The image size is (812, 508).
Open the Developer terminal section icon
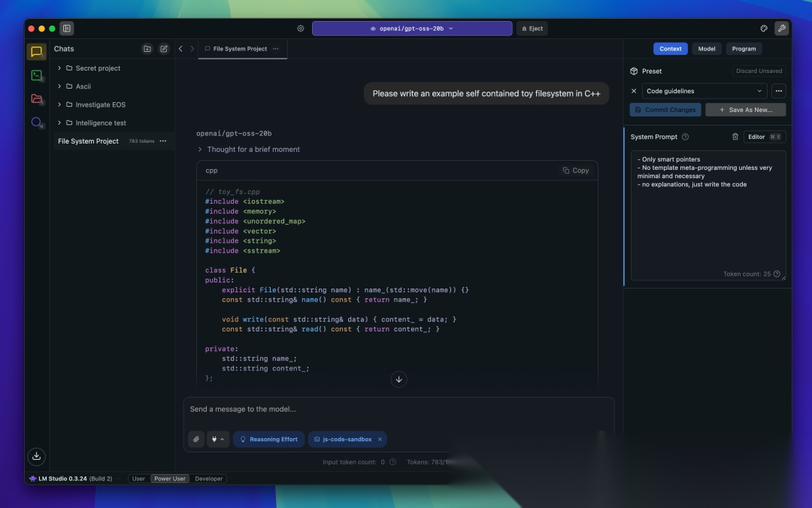click(x=36, y=76)
